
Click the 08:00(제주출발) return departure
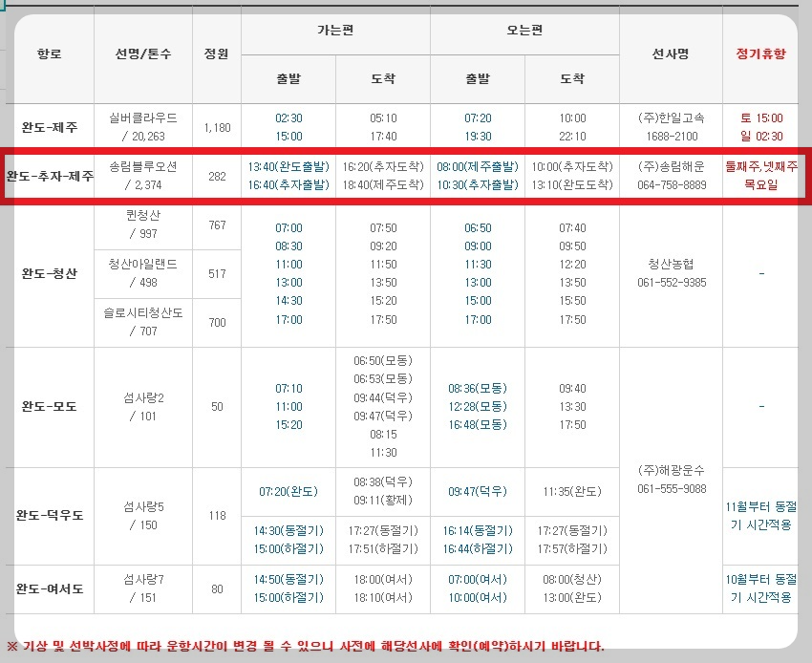(x=478, y=167)
